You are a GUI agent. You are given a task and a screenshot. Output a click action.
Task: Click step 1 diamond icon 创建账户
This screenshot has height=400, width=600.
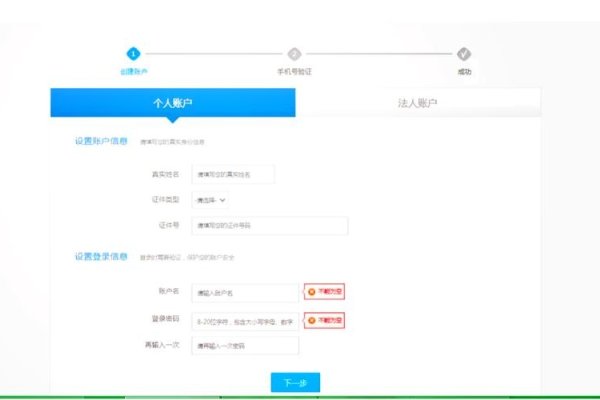(x=134, y=54)
